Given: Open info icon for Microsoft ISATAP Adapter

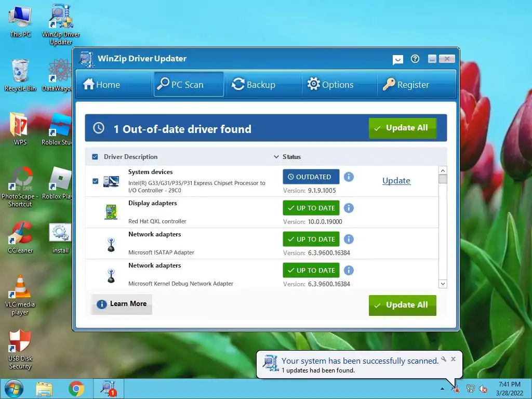Looking at the screenshot, I should pyautogui.click(x=349, y=239).
